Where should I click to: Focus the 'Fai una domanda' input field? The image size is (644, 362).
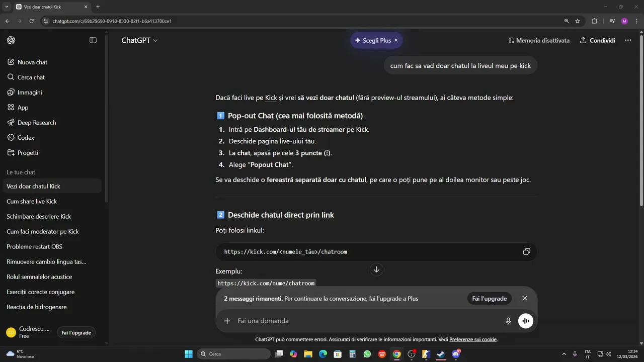point(367,321)
